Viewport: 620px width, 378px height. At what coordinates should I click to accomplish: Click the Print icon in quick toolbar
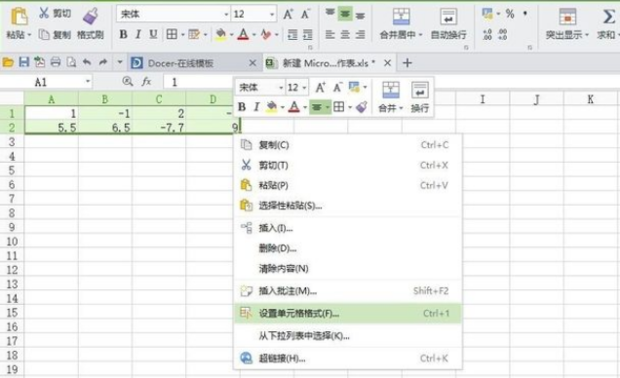point(56,62)
